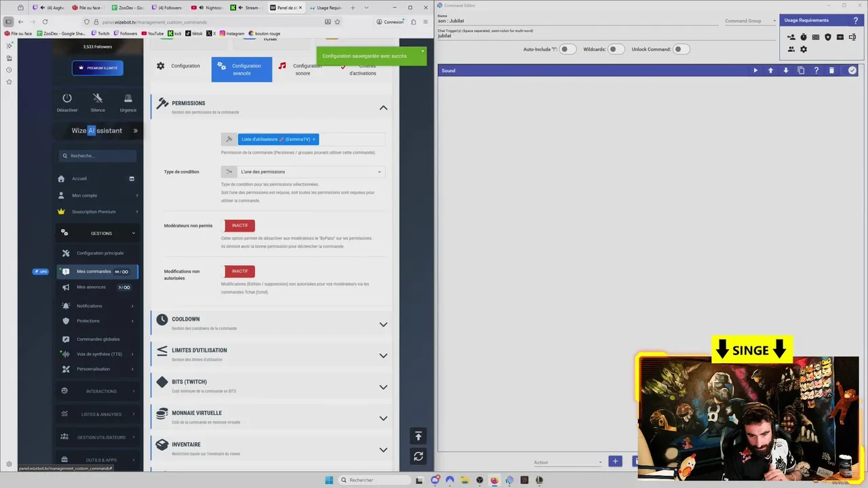Toggle the Sound action enabled switch
This screenshot has width=868, height=488.
[x=850, y=70]
